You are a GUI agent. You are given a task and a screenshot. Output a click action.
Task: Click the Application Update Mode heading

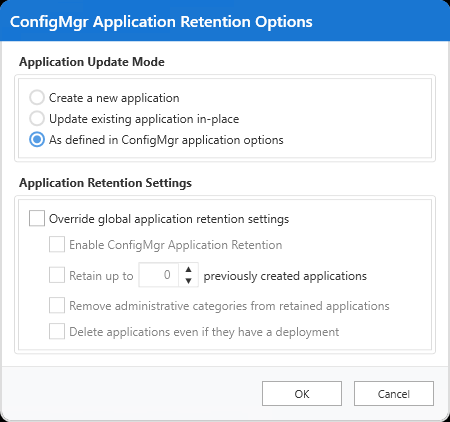click(x=92, y=62)
